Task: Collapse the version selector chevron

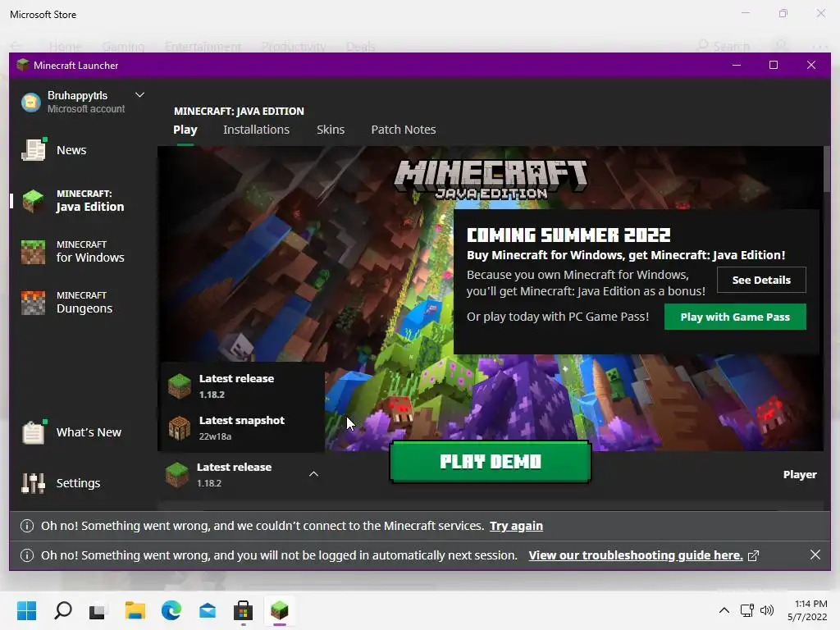Action: (x=314, y=474)
